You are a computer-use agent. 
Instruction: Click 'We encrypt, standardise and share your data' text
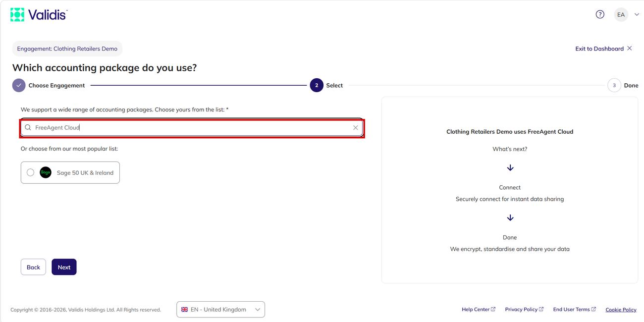tap(510, 249)
